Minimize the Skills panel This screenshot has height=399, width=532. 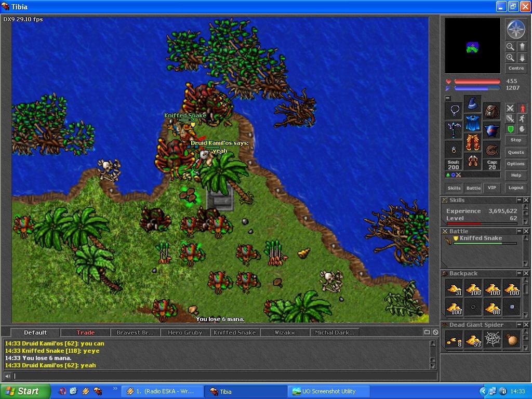click(x=519, y=200)
